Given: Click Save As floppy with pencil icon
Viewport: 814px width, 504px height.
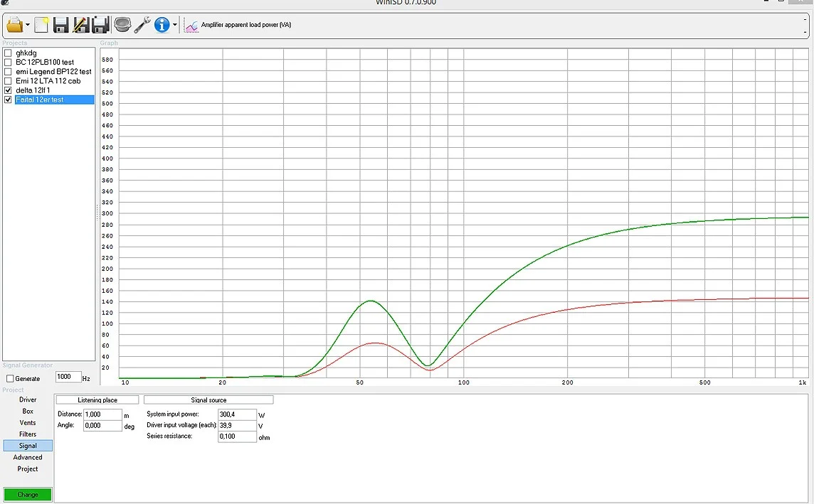Looking at the screenshot, I should tap(80, 25).
